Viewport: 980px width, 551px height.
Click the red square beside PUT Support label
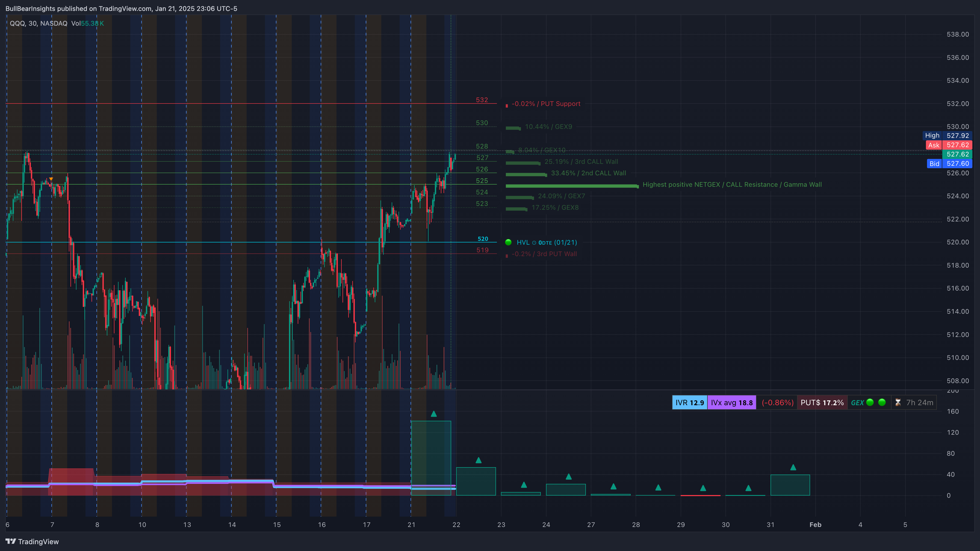pyautogui.click(x=507, y=106)
